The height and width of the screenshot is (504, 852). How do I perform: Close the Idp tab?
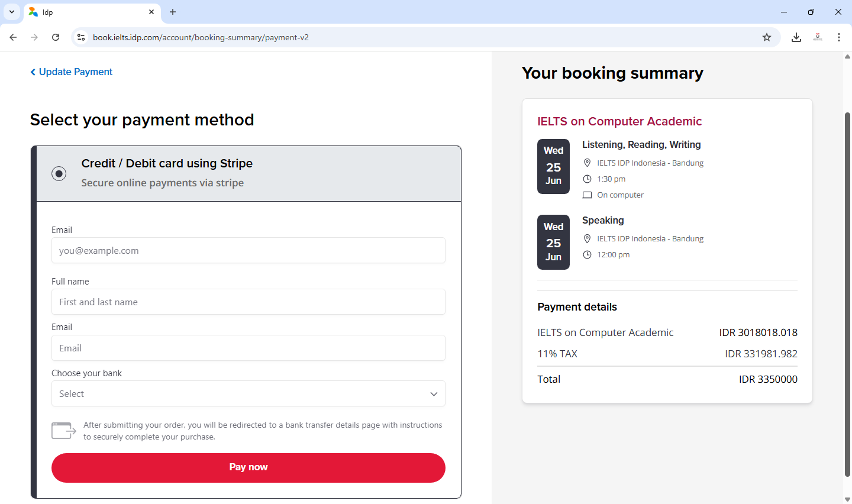point(151,12)
